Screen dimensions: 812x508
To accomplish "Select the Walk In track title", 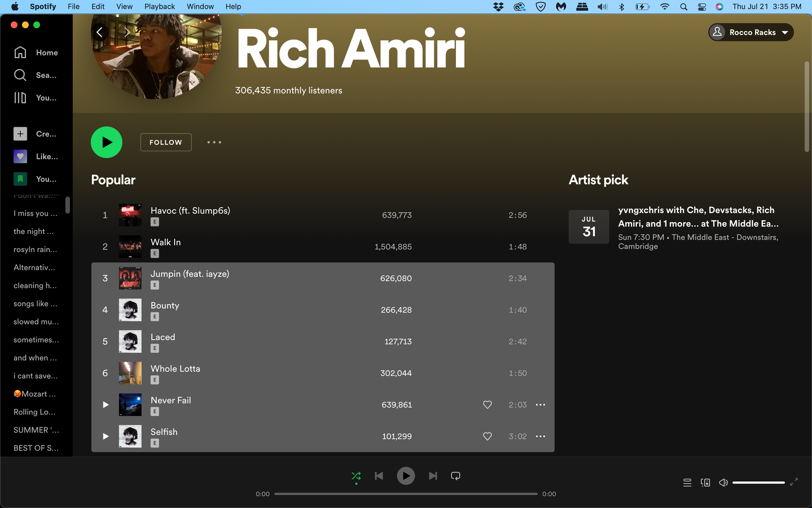I will click(166, 242).
